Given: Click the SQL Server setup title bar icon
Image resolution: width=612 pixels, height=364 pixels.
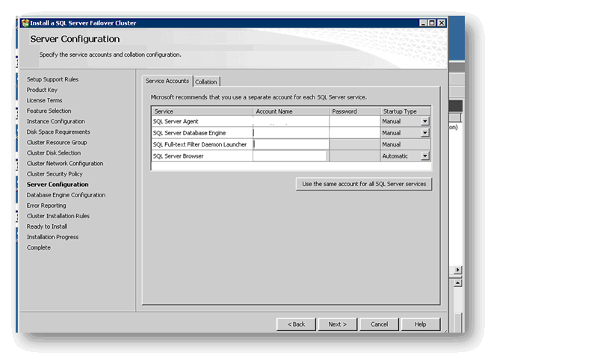Looking at the screenshot, I should (x=25, y=23).
